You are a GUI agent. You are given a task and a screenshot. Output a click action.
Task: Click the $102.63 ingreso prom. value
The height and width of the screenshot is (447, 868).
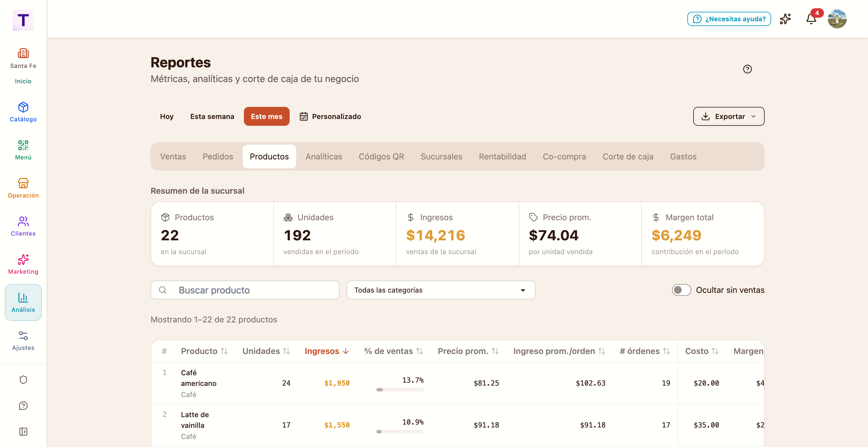pyautogui.click(x=591, y=383)
